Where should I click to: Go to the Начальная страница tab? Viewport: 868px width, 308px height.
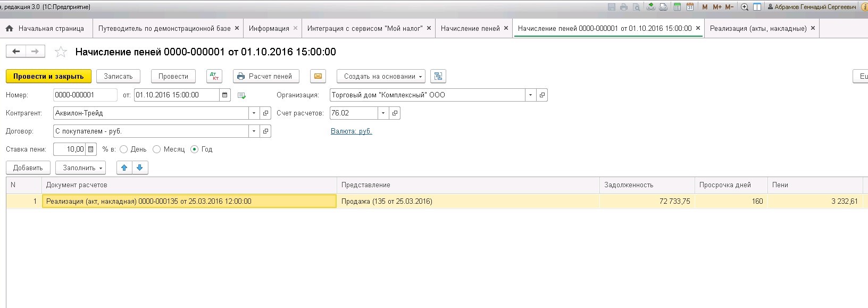click(x=51, y=28)
